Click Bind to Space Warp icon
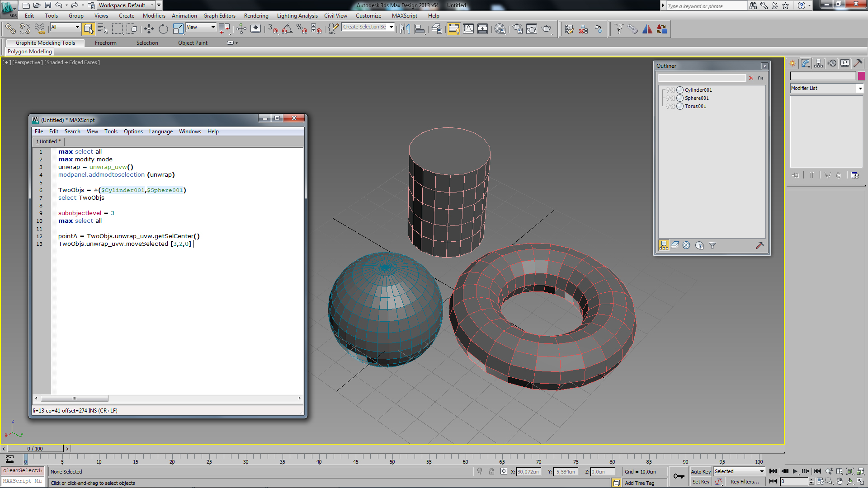The image size is (868, 488). click(x=40, y=29)
